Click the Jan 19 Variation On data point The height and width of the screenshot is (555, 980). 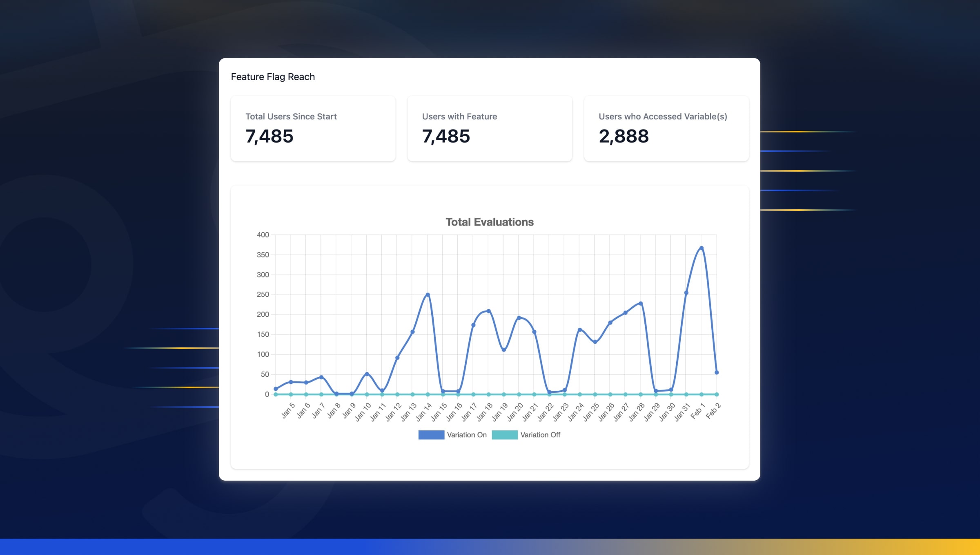click(503, 350)
